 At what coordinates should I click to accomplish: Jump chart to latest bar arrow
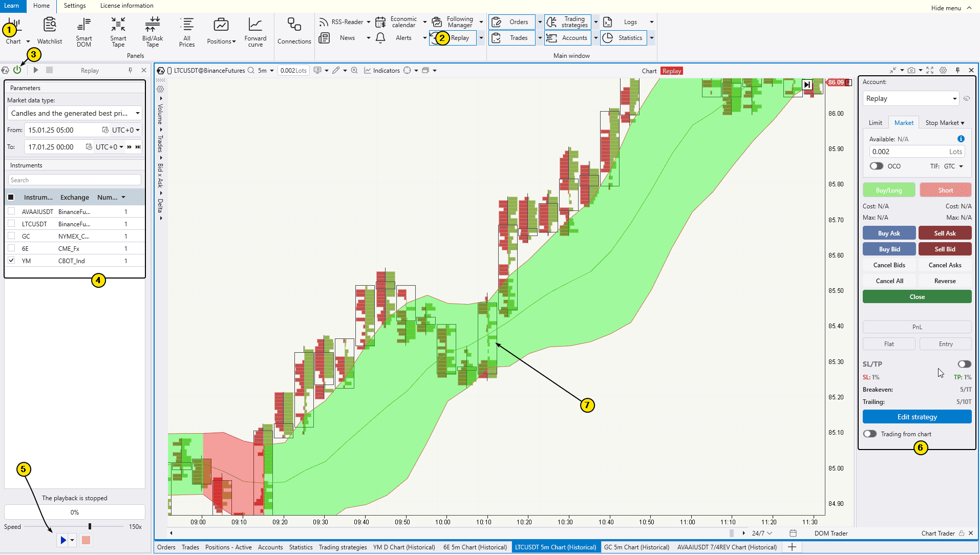coord(807,85)
